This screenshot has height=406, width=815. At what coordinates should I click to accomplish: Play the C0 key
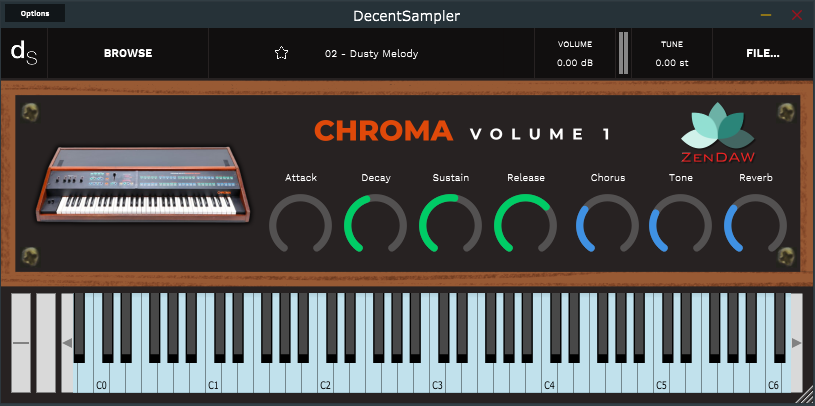(x=101, y=379)
